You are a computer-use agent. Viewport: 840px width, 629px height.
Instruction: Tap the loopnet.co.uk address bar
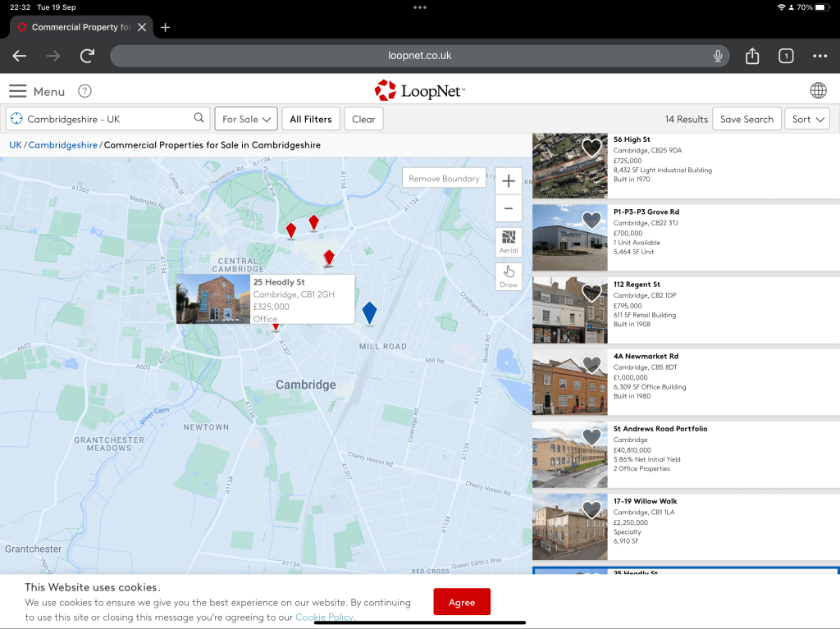(x=419, y=56)
